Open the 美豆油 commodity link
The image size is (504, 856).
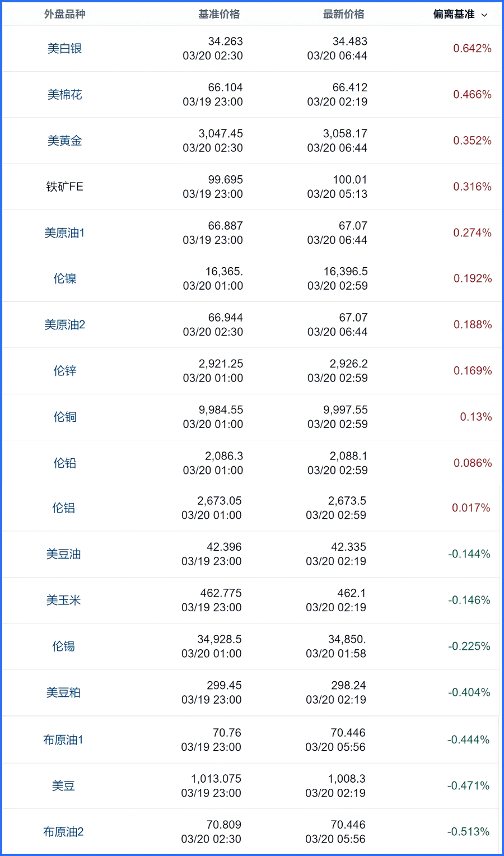pos(63,554)
